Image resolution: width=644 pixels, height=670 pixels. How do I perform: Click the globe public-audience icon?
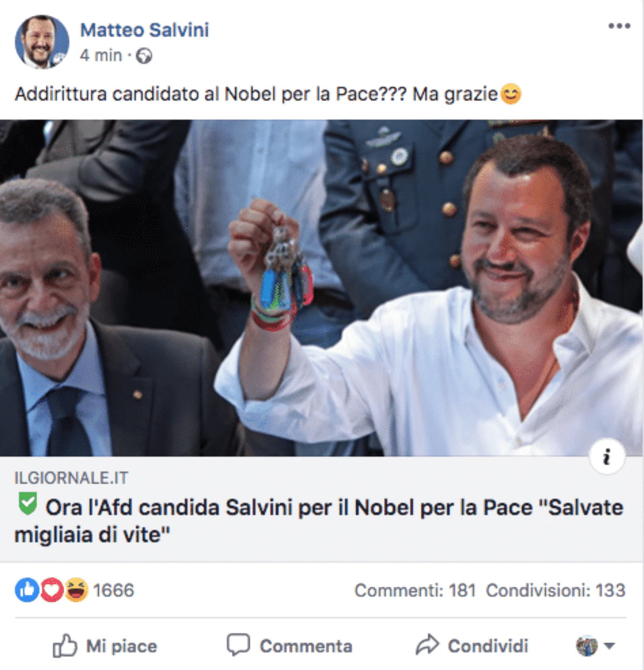click(x=144, y=56)
